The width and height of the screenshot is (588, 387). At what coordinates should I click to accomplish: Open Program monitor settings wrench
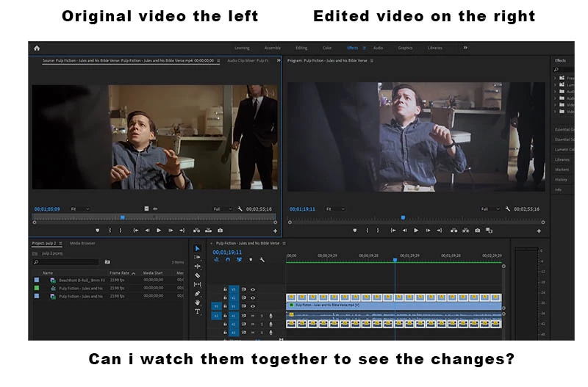(x=508, y=209)
